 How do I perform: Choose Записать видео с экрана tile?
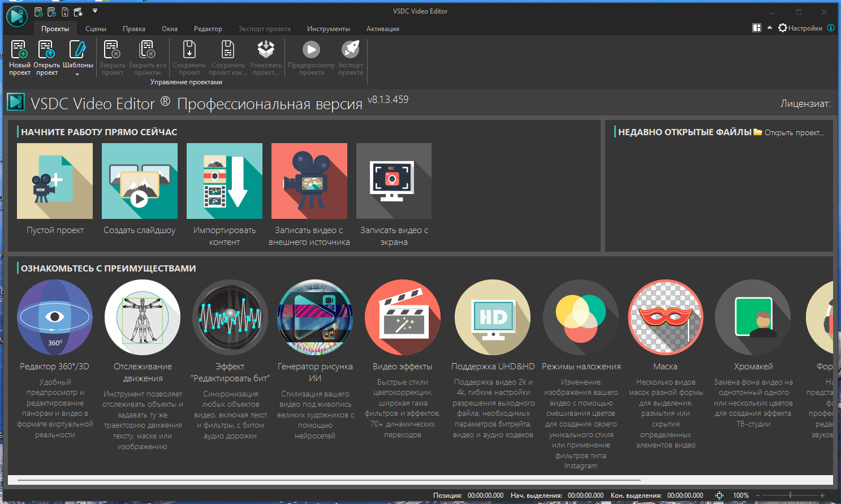click(x=394, y=181)
